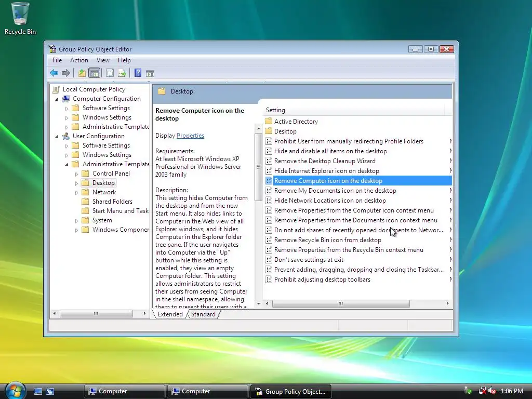Open the View menu
The image size is (532, 399).
coord(103,60)
